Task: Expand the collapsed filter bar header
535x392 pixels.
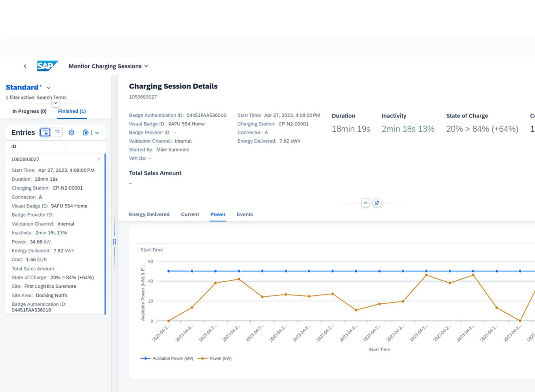Action: pyautogui.click(x=55, y=103)
